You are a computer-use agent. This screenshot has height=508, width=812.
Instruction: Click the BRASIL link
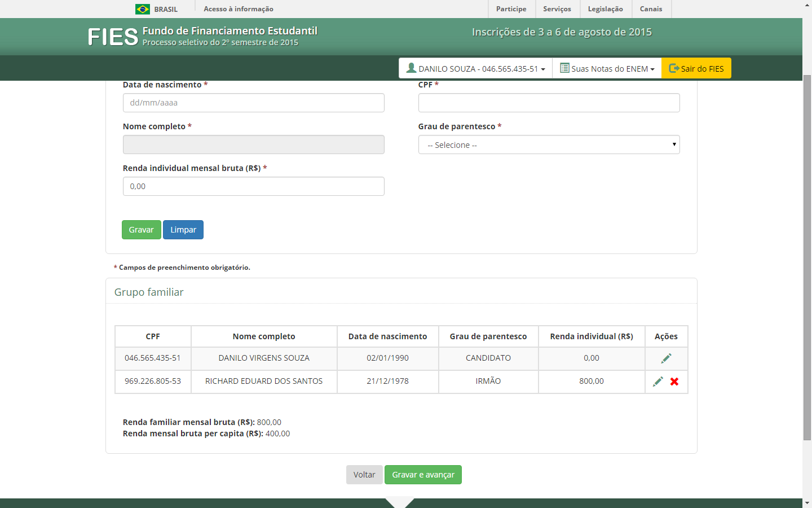pyautogui.click(x=166, y=9)
